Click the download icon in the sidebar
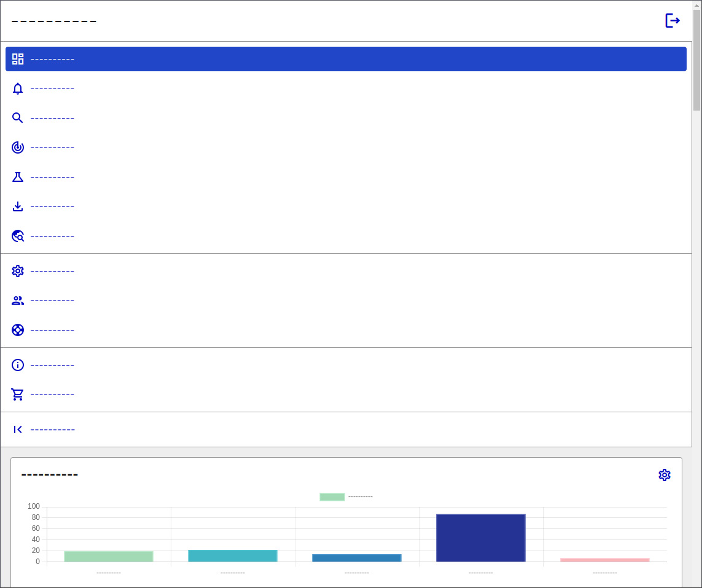702x588 pixels. 18,206
